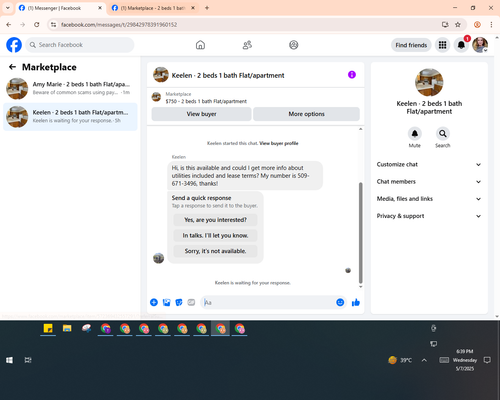
Task: Open File Explorer from the taskbar
Action: tap(67, 329)
